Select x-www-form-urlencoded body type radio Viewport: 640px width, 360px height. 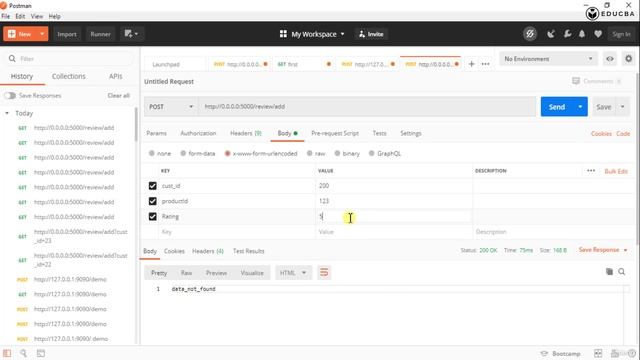point(228,153)
